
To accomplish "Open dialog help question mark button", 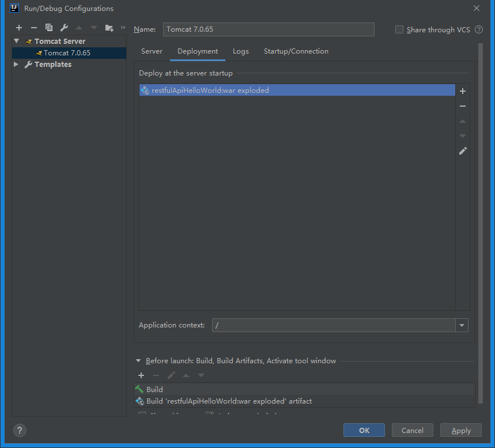I will (20, 430).
